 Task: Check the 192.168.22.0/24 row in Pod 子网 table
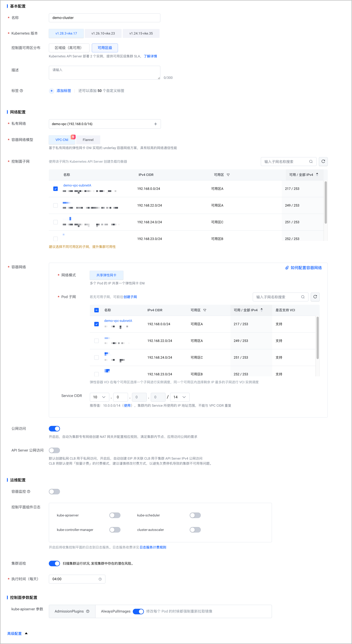tap(96, 341)
